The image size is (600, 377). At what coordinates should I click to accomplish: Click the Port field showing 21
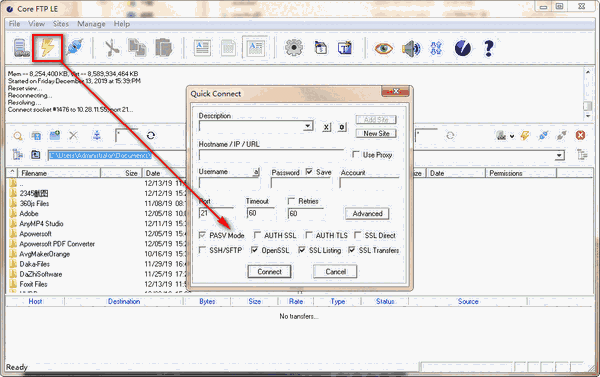tap(216, 214)
